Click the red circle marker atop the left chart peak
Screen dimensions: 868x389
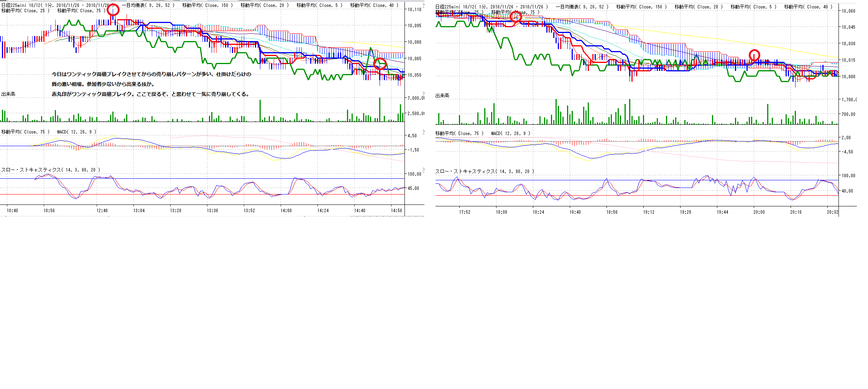tap(113, 10)
